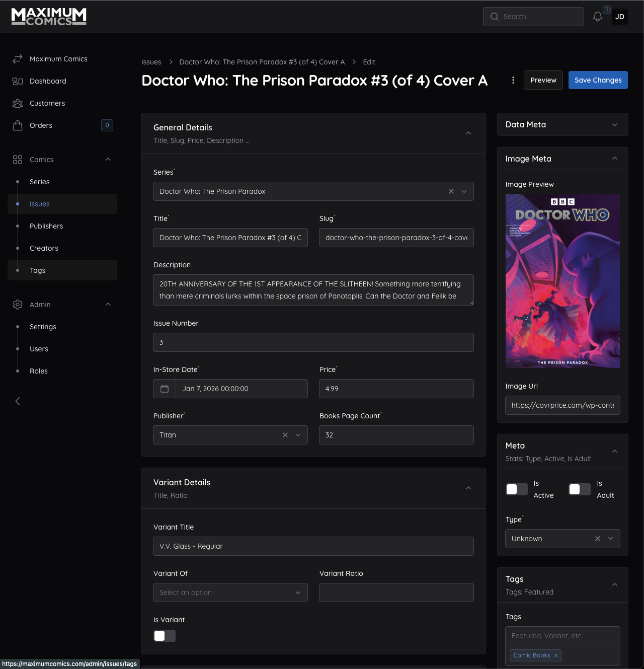Click the Doctor Who cover image preview

(x=562, y=281)
